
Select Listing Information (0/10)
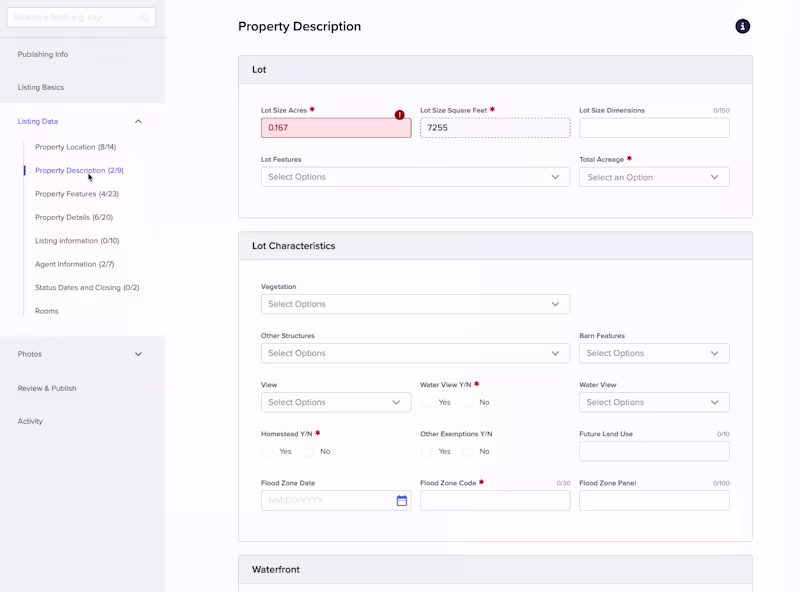coord(77,241)
